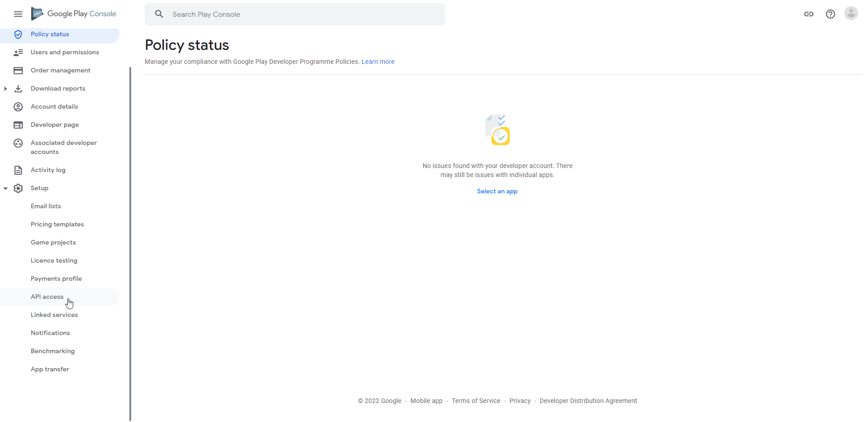The image size is (868, 422).
Task: Click the Learn more link
Action: pyautogui.click(x=378, y=62)
